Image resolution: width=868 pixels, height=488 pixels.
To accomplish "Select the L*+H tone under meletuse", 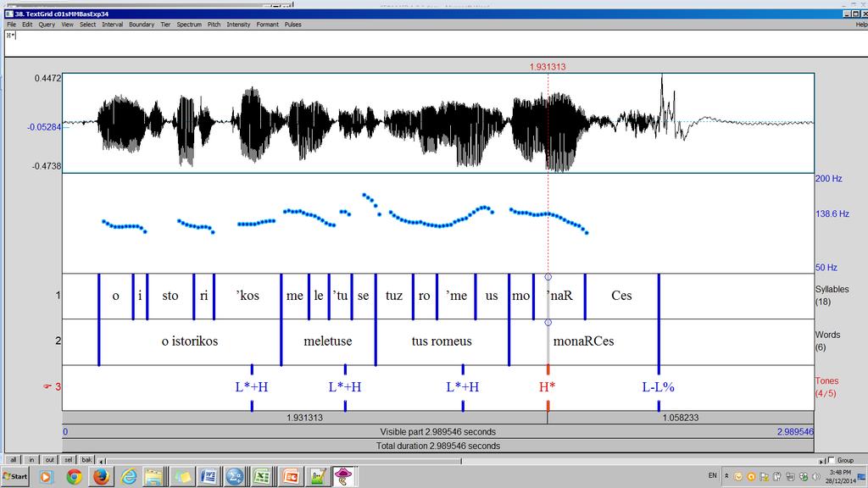I will [x=345, y=386].
